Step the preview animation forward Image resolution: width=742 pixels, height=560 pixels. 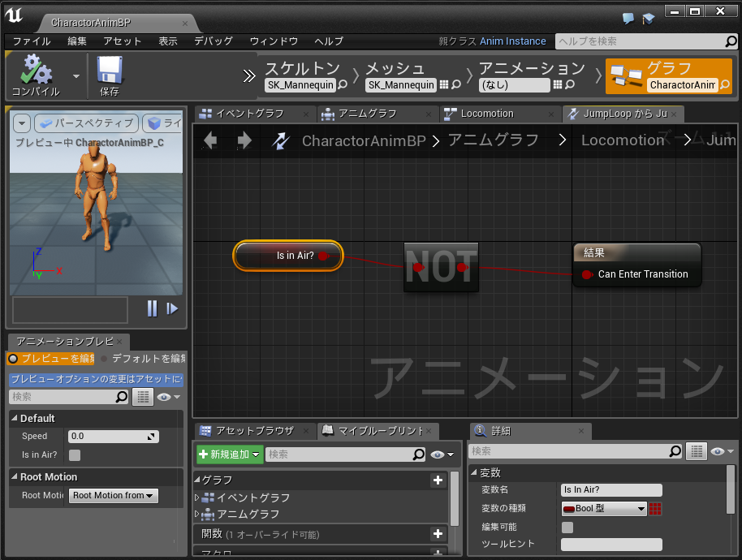172,308
